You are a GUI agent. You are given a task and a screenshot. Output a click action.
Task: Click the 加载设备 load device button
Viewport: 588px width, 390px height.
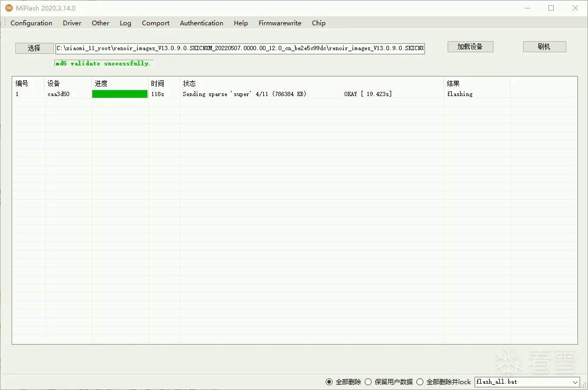[x=470, y=46]
